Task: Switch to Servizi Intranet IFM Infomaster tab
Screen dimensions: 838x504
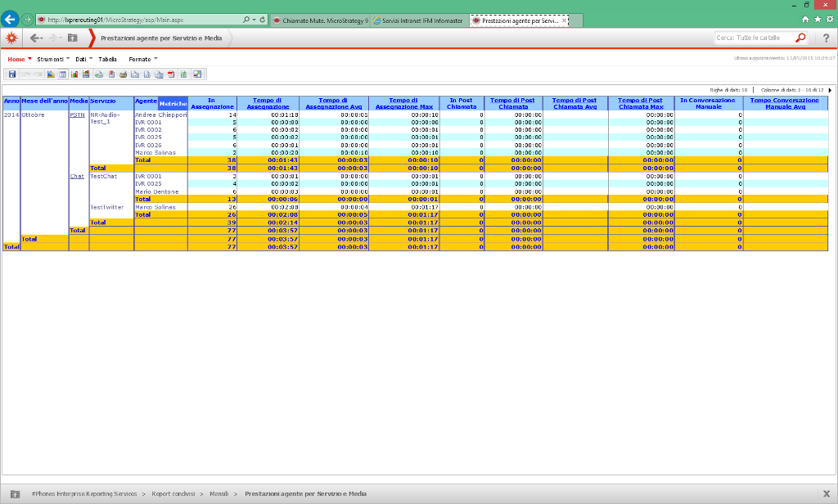Action: 419,20
